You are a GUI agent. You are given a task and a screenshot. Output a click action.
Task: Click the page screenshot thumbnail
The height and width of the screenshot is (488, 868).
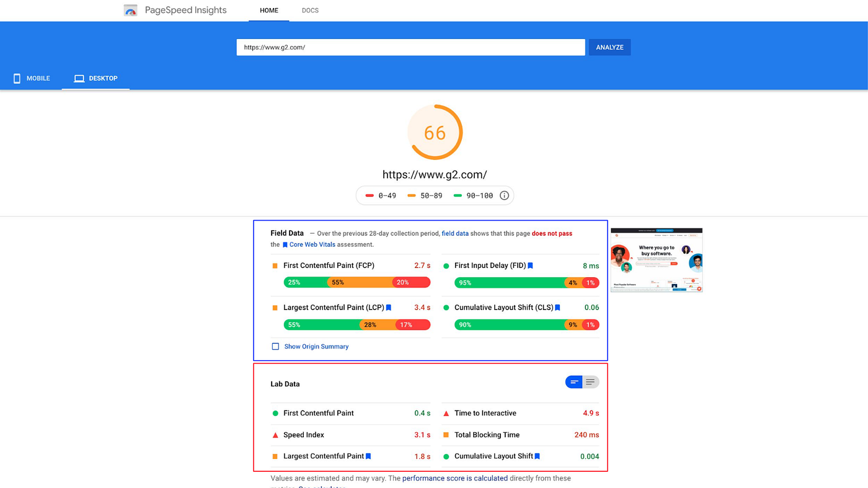[x=657, y=260]
